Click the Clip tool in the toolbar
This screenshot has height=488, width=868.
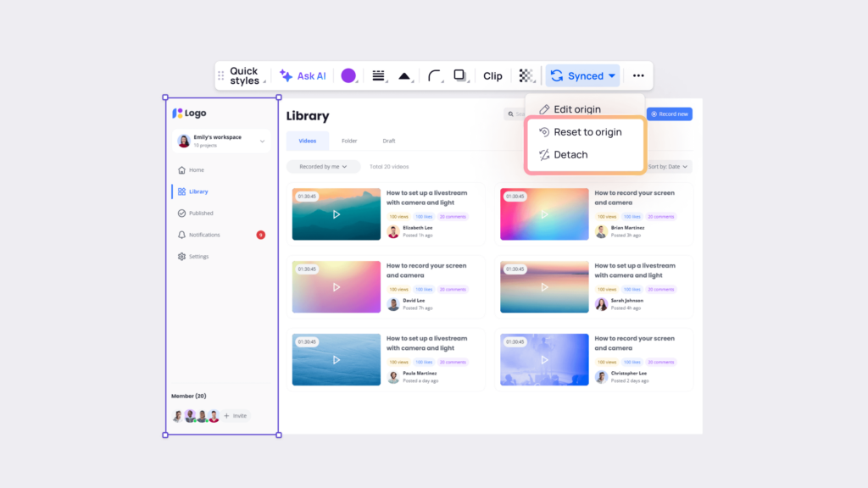[492, 75]
